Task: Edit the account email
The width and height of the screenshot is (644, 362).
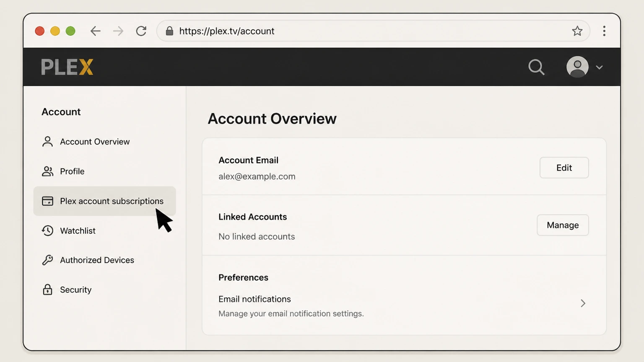Action: [564, 168]
